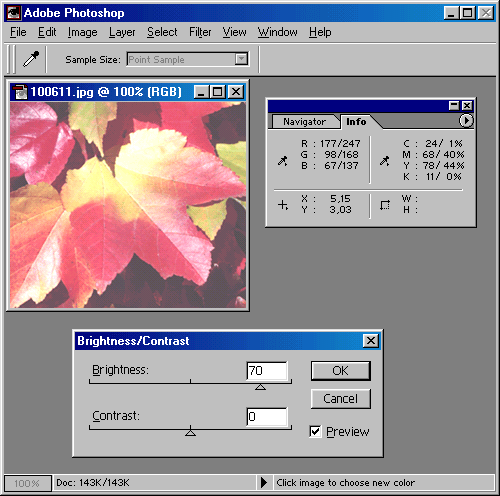Cancel the Brightness/Contrast dialog
The image size is (500, 496).
coord(340,399)
